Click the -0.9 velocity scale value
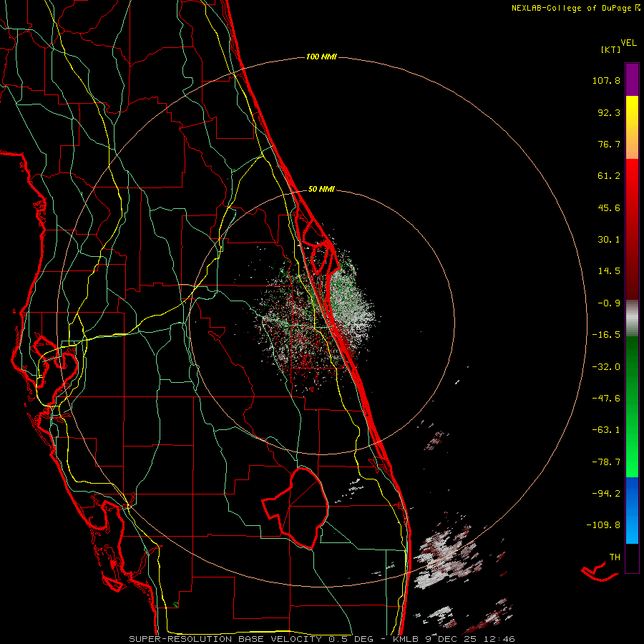Viewport: 644px width, 644px height. point(609,303)
